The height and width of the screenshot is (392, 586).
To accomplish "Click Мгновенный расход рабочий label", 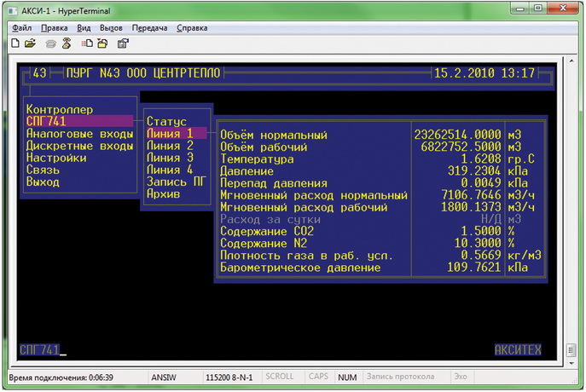I will click(x=304, y=207).
